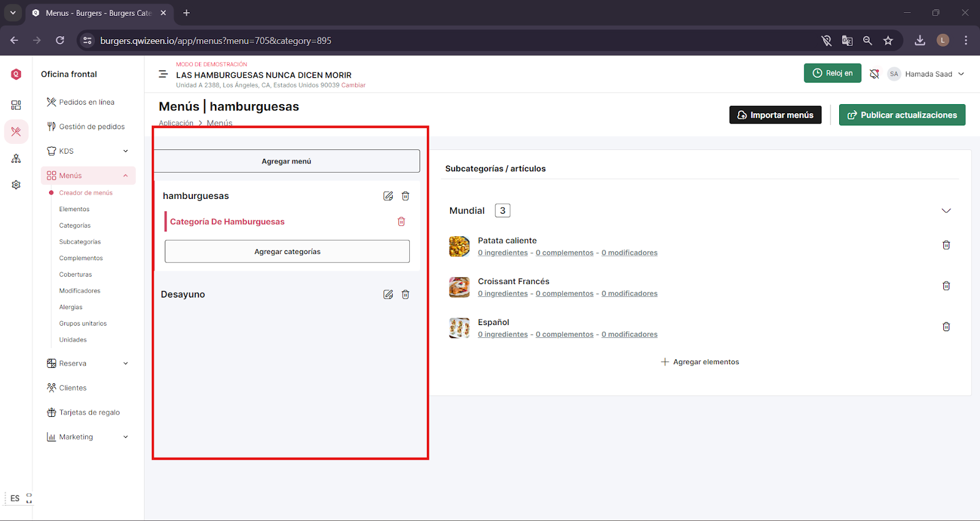Screen dimensions: 980x521
Task: Open a new browser tab
Action: (187, 13)
